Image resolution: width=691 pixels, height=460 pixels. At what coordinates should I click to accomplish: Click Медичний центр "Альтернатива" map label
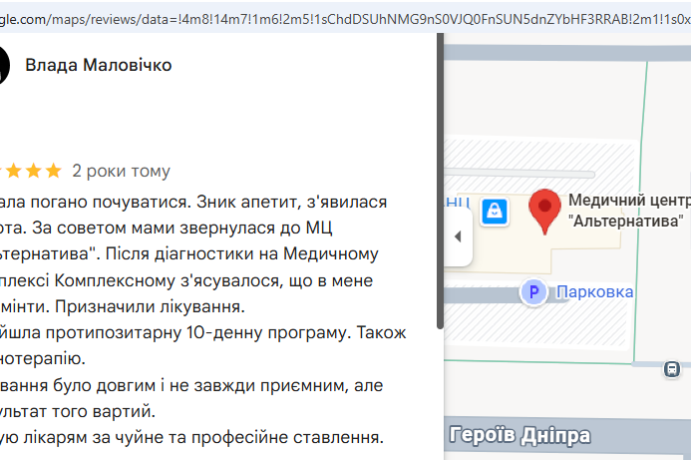(x=629, y=210)
